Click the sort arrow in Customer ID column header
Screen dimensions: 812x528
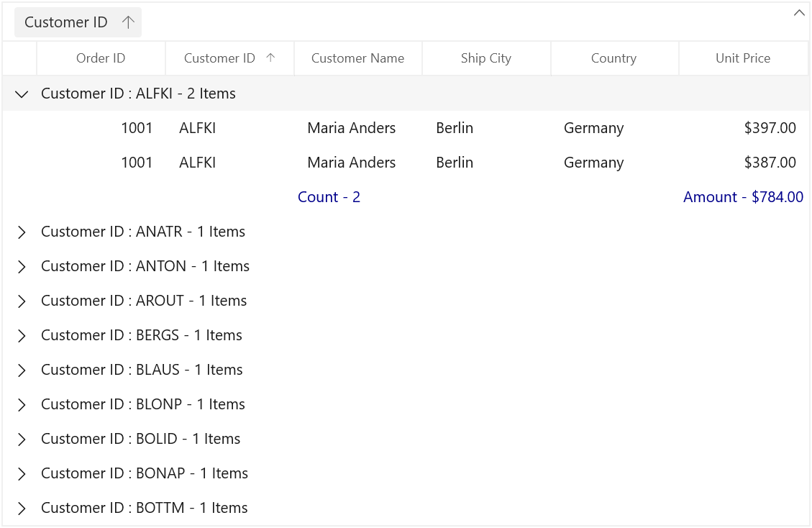pos(270,58)
